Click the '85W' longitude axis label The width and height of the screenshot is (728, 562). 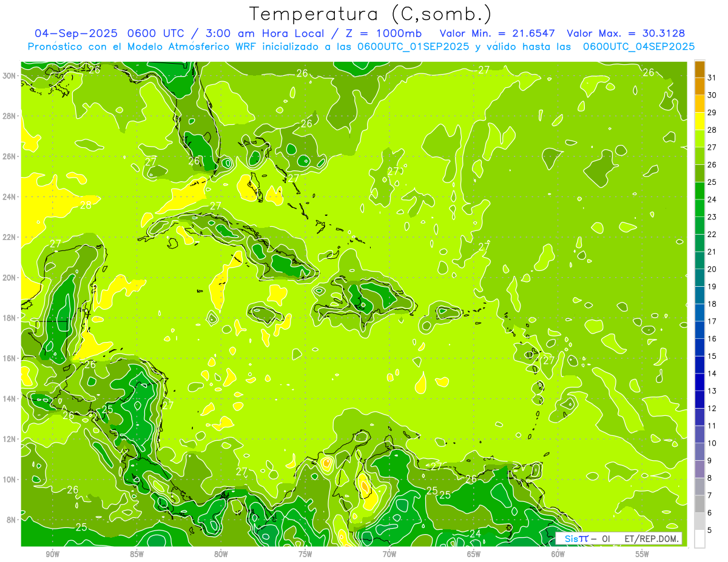[x=136, y=554]
